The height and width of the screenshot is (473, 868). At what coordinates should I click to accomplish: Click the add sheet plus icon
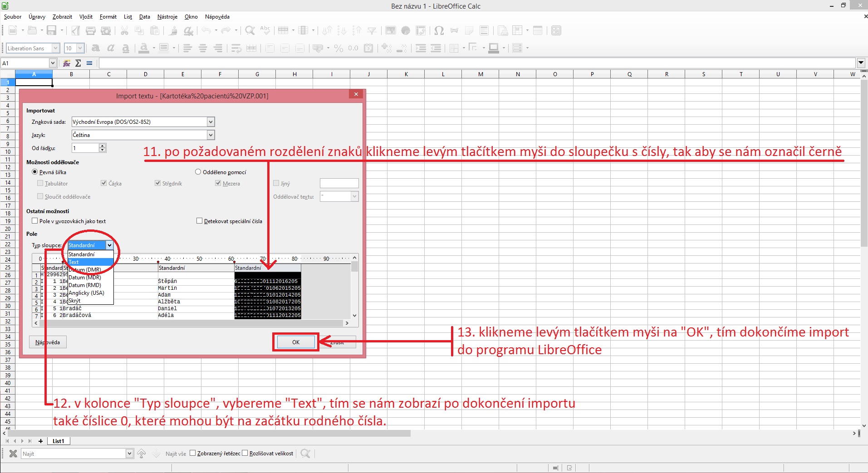click(x=40, y=441)
